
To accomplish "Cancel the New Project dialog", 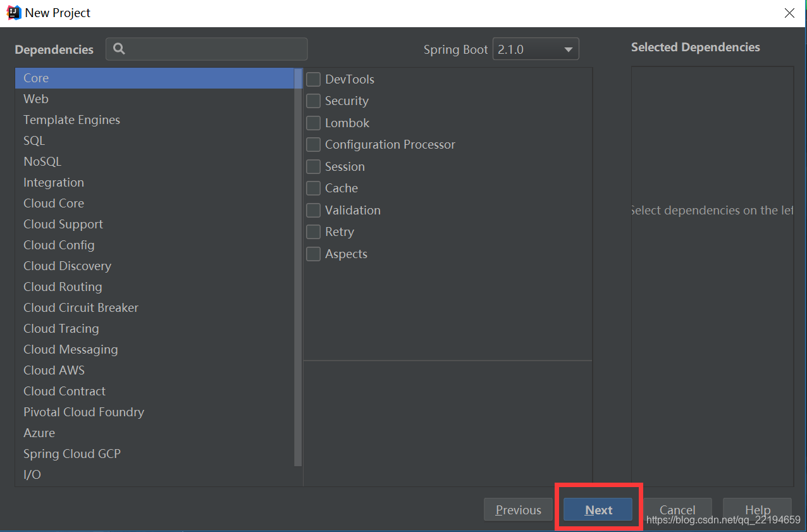I will tap(677, 510).
